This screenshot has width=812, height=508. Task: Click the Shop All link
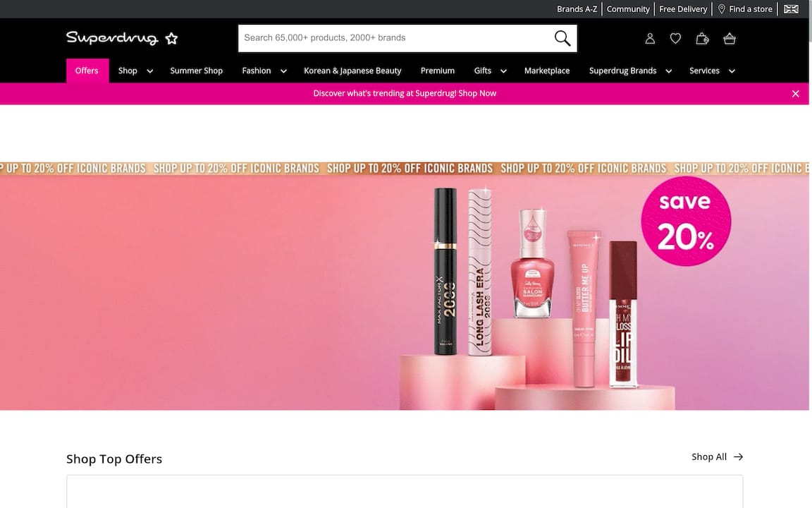[x=709, y=456]
